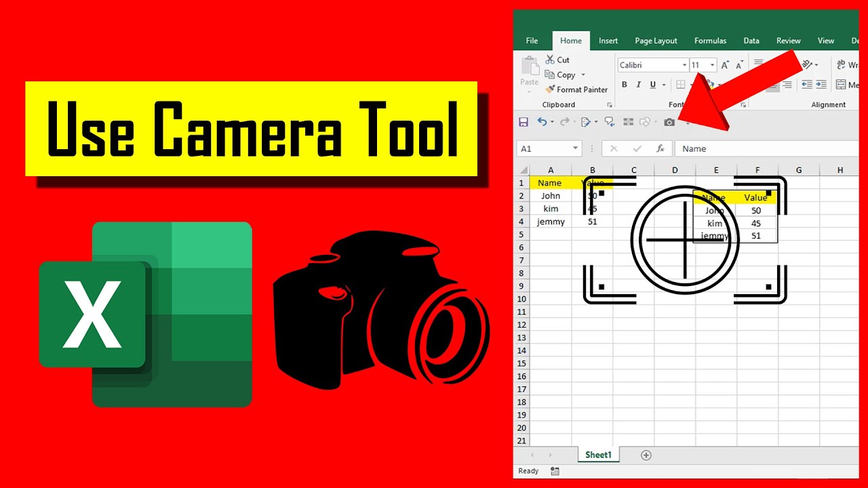This screenshot has width=868, height=488.
Task: Select the Sheet1 worksheet tab
Action: tap(598, 455)
